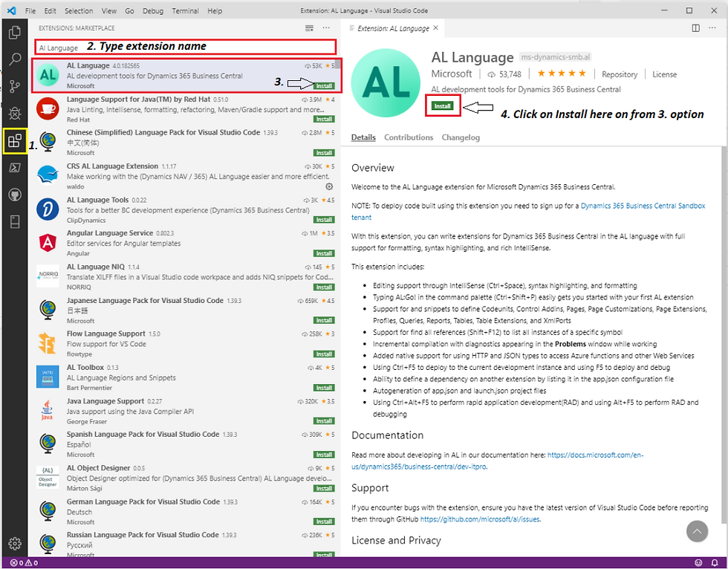Open the Source Control view
Screen dimensions: 728x569
(x=15, y=86)
